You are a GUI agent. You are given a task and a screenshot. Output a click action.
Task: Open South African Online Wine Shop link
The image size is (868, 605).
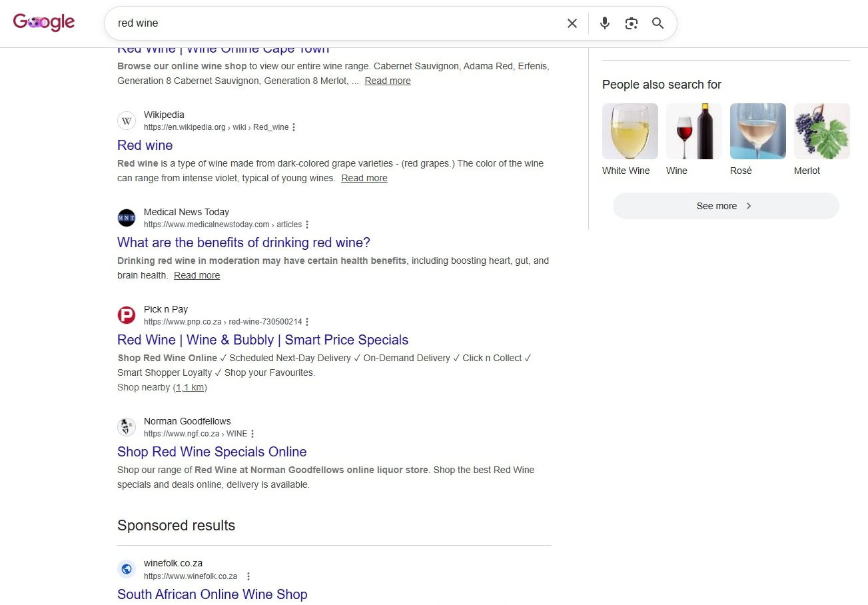[213, 594]
